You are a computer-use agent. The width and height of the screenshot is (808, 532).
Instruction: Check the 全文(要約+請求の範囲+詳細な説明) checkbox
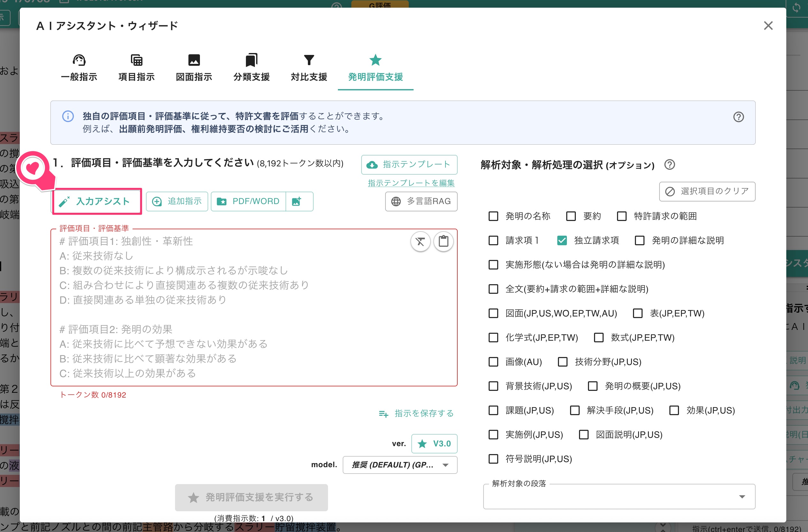493,289
